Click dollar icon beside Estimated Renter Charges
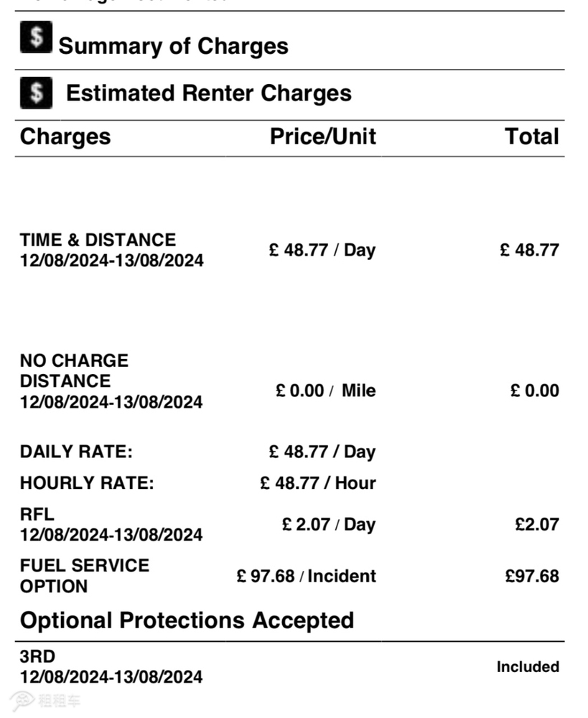588x718 pixels. 36,93
